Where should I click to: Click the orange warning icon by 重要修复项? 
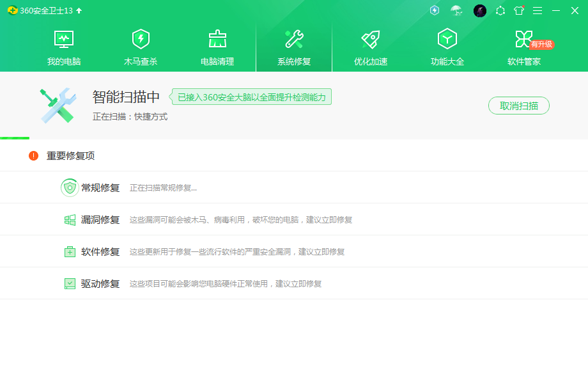(x=33, y=155)
